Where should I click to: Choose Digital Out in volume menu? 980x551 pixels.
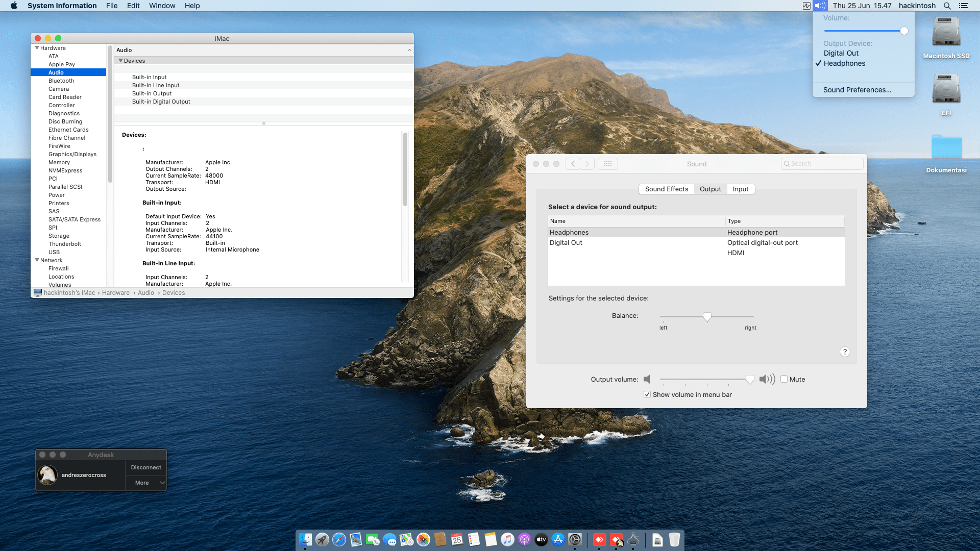864,53
